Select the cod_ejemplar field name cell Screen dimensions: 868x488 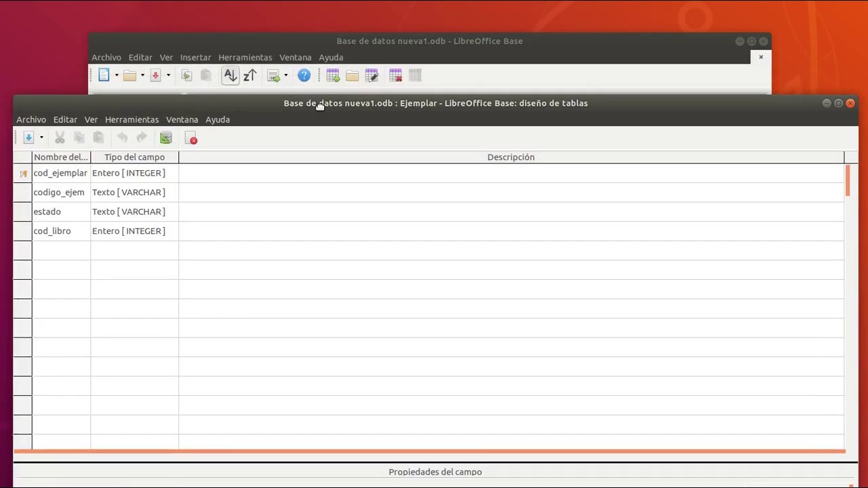click(x=61, y=174)
